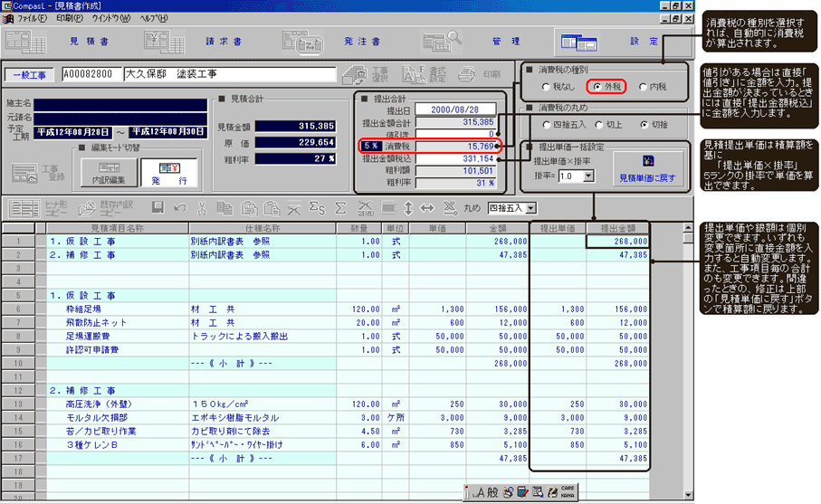Click the エポキシ樹脂モルタル spec cell

[263, 418]
